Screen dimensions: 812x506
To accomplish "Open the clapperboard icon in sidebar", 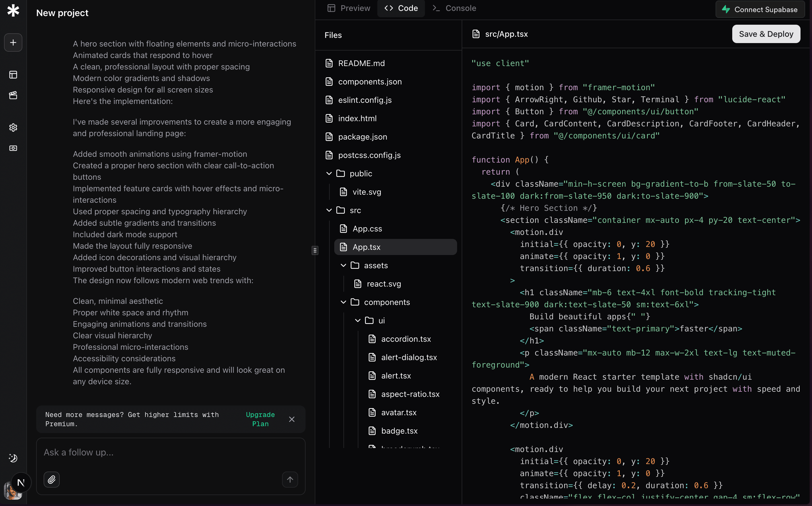I will click(x=13, y=95).
